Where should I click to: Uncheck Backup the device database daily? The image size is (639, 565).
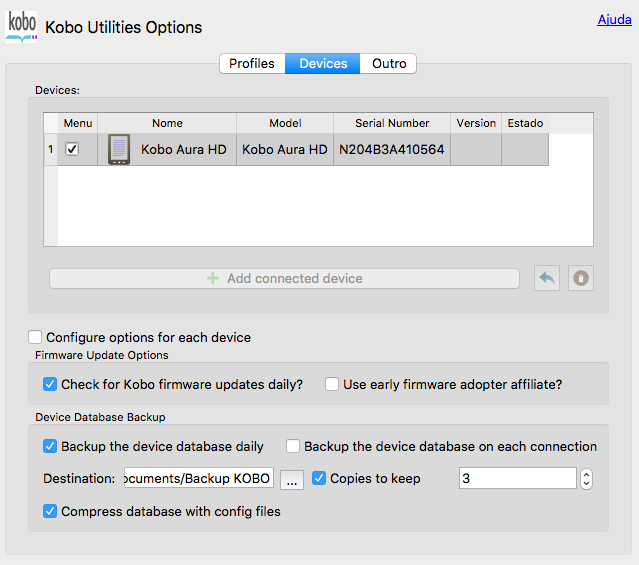click(50, 446)
